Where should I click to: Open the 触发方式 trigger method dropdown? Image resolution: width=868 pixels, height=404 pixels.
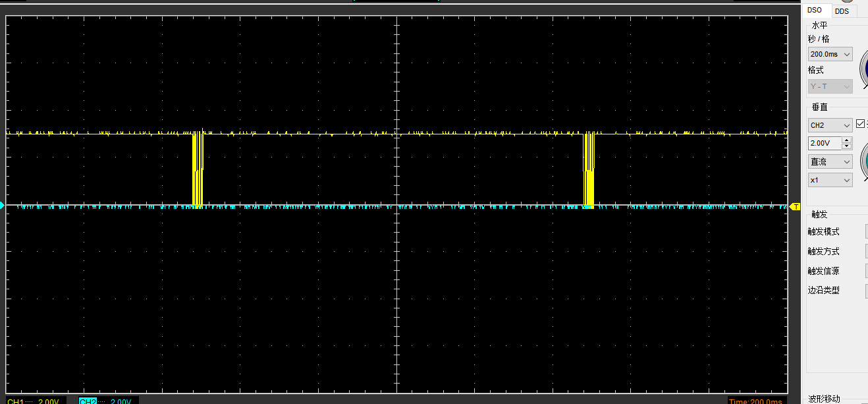[x=866, y=251]
